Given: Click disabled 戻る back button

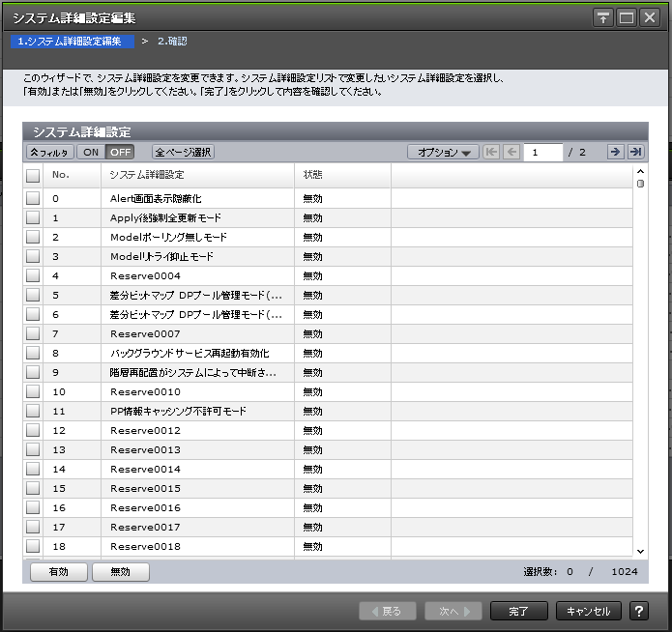Looking at the screenshot, I should click(388, 611).
